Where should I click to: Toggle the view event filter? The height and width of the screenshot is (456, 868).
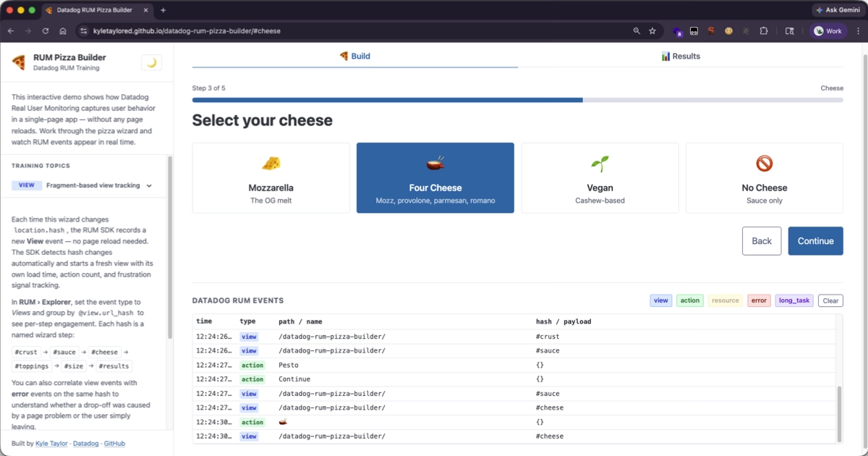coord(661,300)
